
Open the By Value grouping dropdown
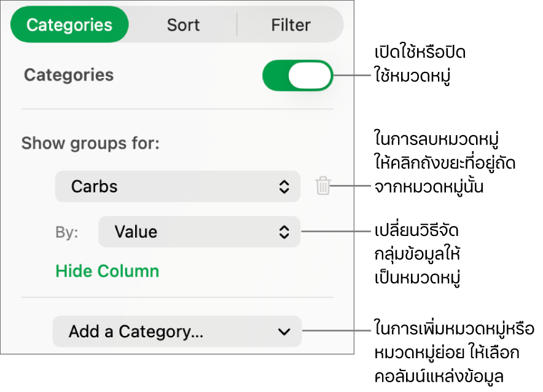[x=199, y=232]
